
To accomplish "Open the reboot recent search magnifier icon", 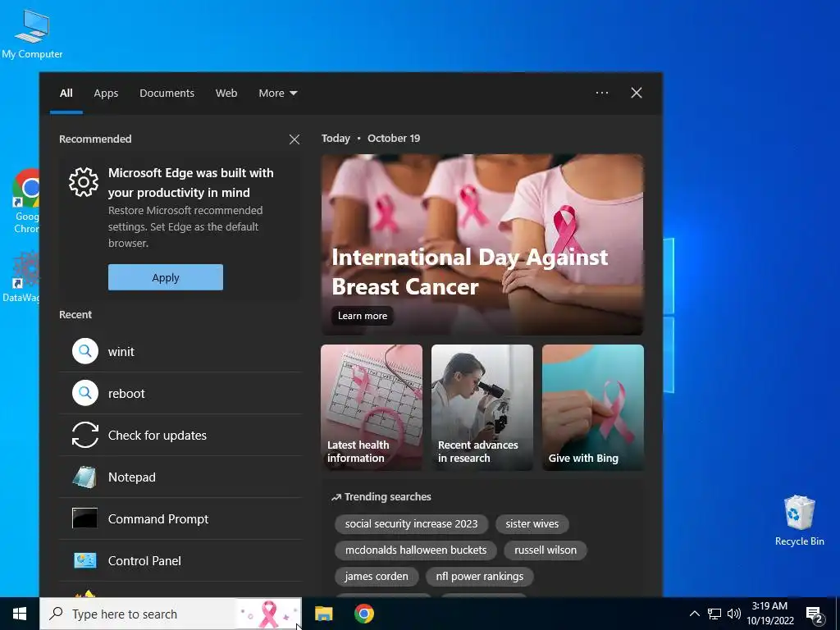I will [85, 393].
